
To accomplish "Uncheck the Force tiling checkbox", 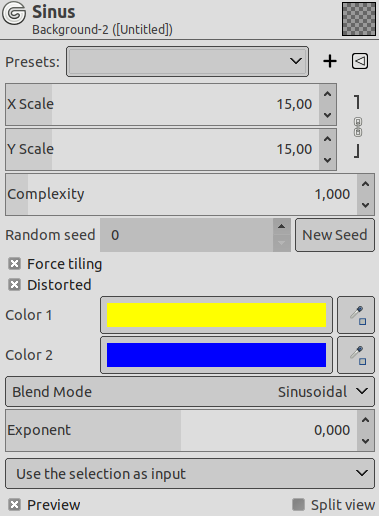I will coord(14,264).
